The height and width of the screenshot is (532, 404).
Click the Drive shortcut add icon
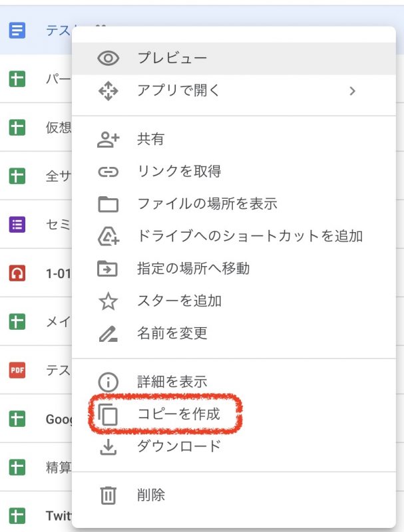108,237
